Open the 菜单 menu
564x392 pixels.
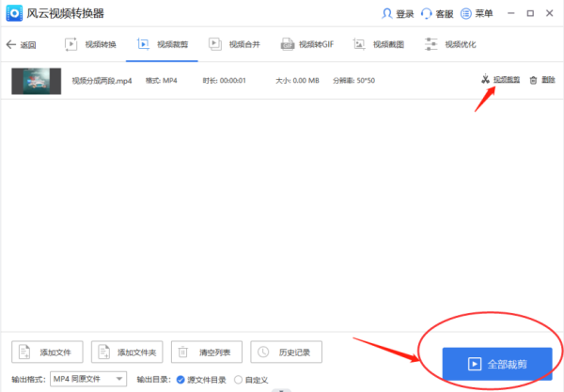[x=477, y=14]
